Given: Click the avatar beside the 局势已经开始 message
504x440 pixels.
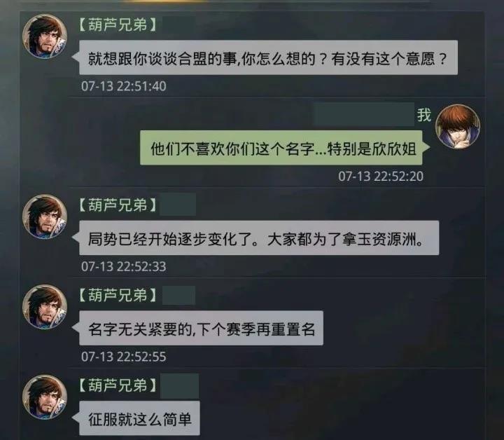Looking at the screenshot, I should point(45,216).
